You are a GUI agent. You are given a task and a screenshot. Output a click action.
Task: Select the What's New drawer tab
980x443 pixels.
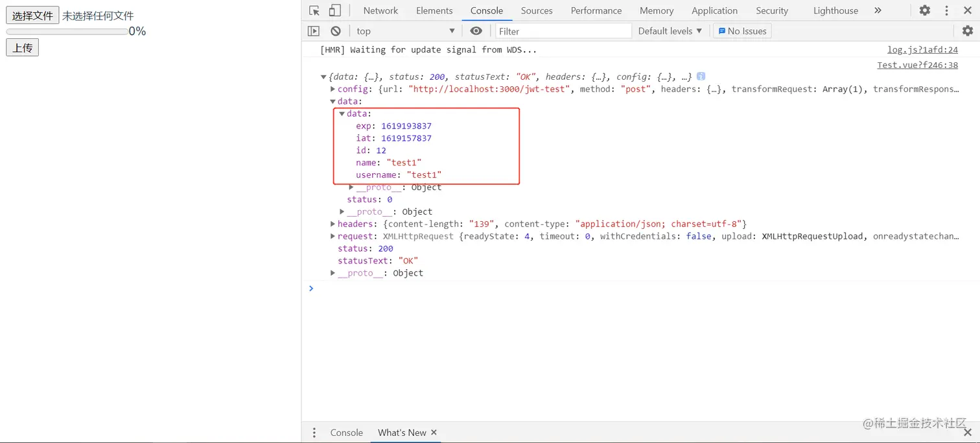click(402, 433)
